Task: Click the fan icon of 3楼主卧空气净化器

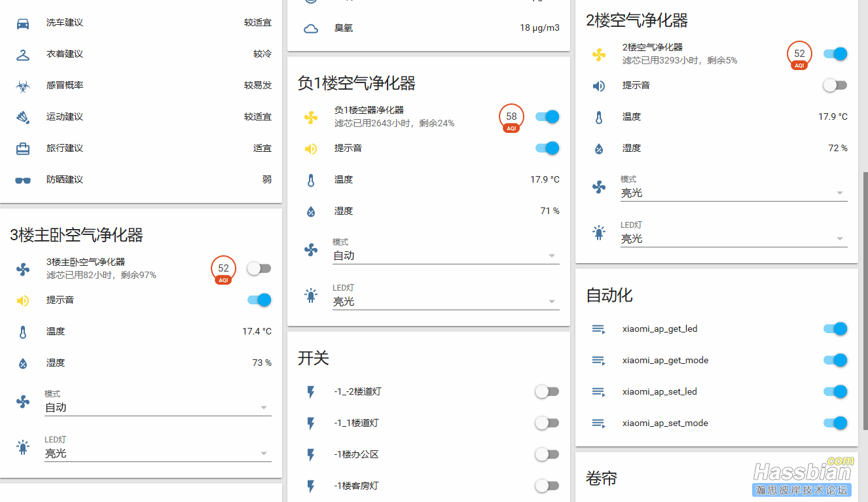Action: coord(23,269)
